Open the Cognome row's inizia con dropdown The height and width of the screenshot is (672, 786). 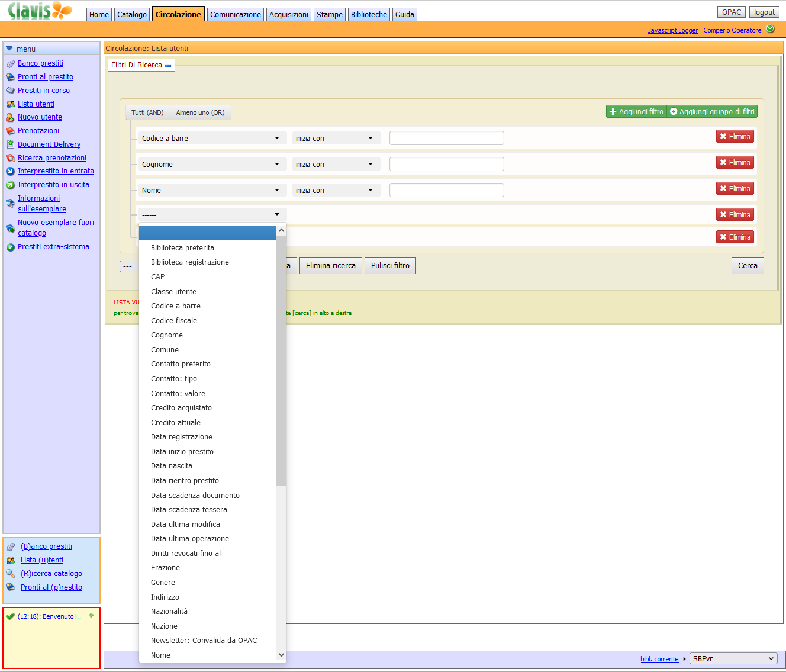click(x=335, y=165)
